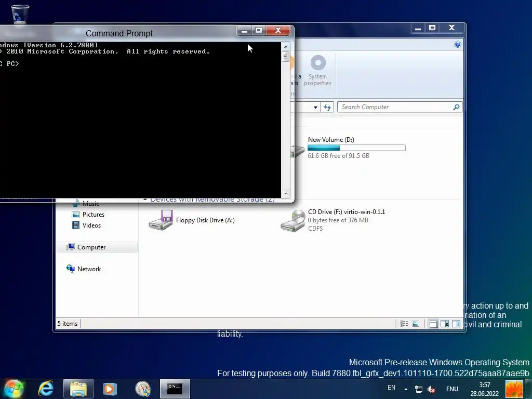Refresh the Explorer address bar location

click(x=327, y=107)
